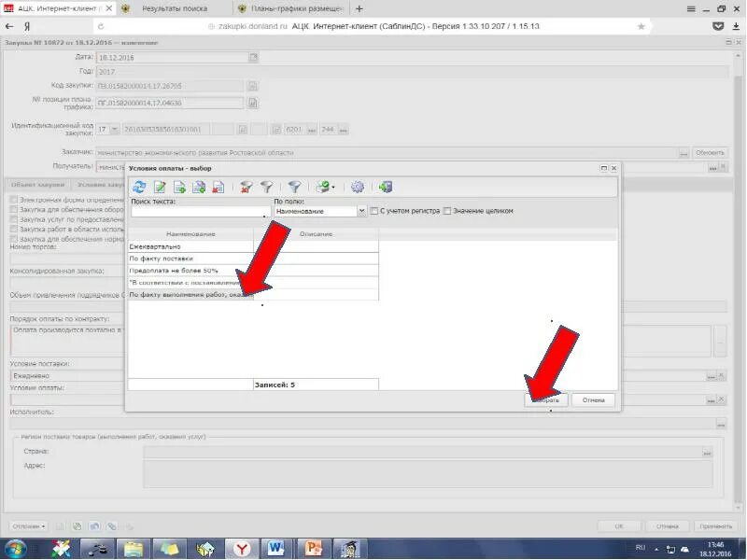Switch to Результаты поиска browser tab
Screen dimensions: 747x560
(175, 8)
